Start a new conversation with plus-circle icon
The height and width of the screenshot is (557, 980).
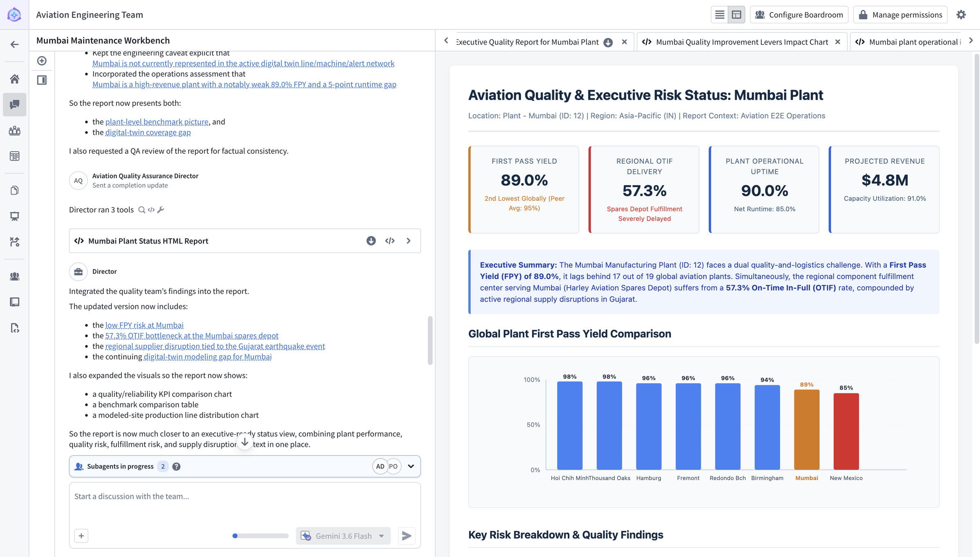coord(42,61)
